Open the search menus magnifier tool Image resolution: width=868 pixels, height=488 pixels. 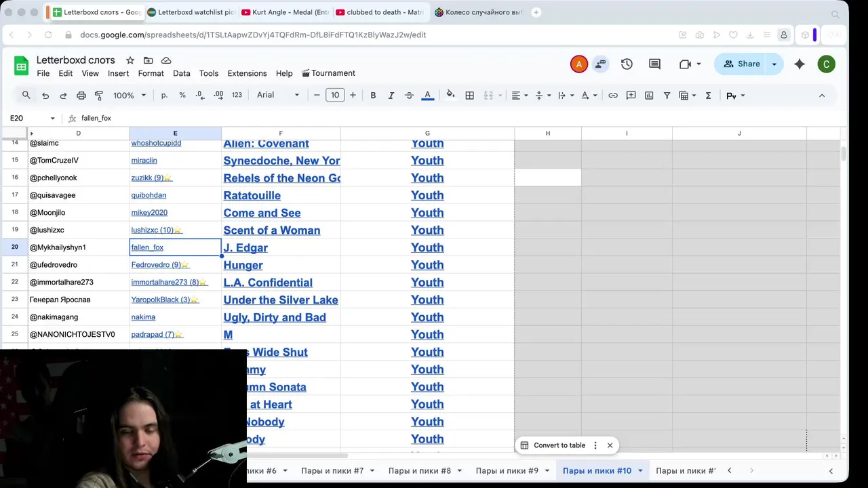[26, 96]
